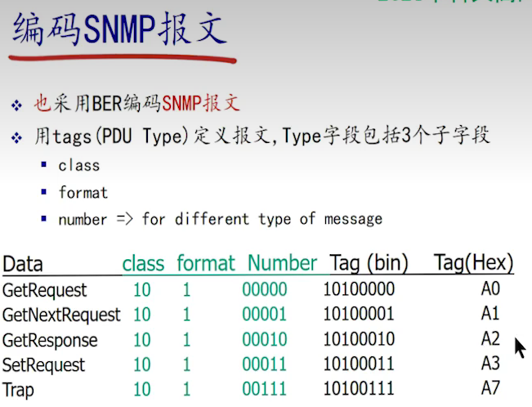Click the 'Data' column header
Viewport: 532px width, 407px height.
(x=23, y=264)
